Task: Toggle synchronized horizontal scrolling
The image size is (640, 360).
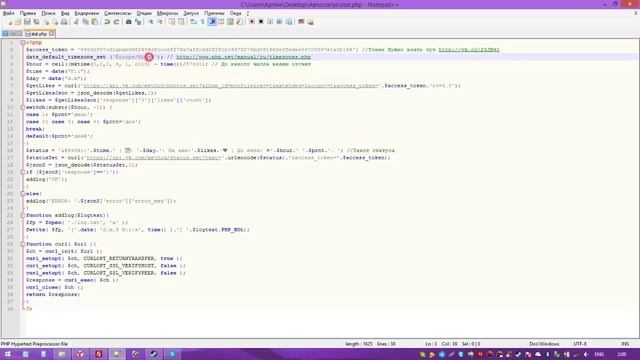Action: [x=181, y=22]
